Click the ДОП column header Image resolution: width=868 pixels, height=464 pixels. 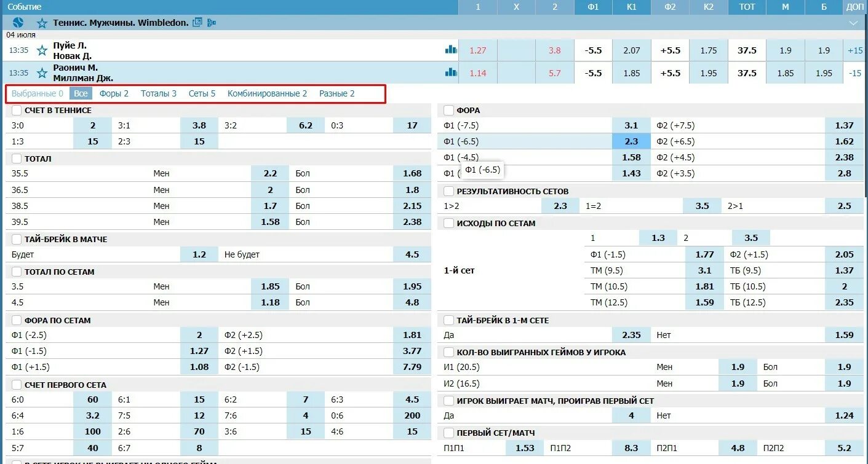855,7
